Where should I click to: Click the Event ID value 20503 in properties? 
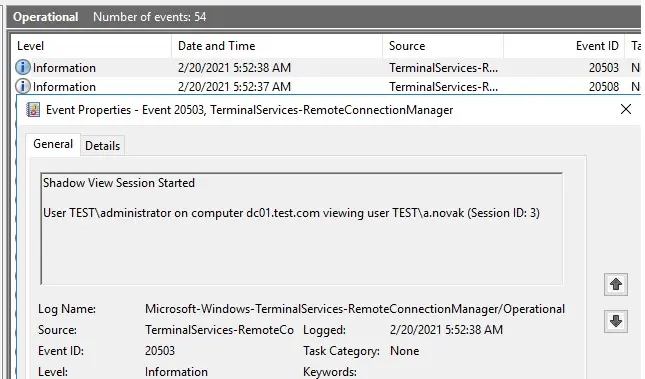point(160,351)
